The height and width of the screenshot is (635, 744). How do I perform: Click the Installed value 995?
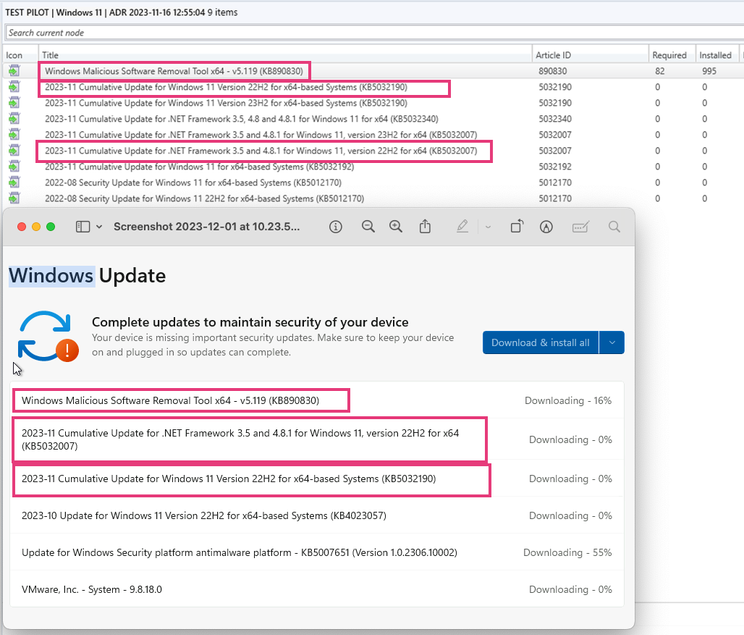click(709, 71)
